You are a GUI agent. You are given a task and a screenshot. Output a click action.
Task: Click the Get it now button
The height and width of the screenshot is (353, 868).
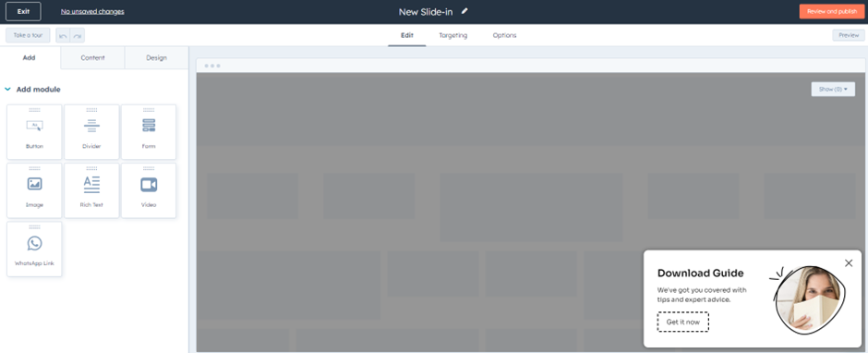click(683, 322)
